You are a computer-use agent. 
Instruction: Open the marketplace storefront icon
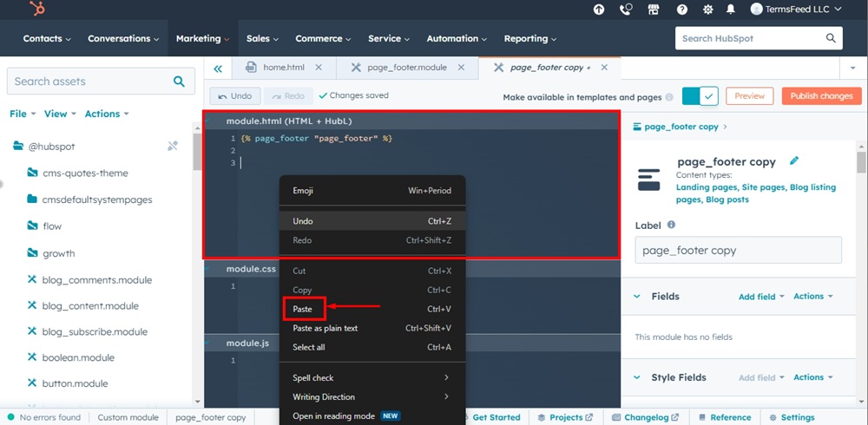click(654, 10)
